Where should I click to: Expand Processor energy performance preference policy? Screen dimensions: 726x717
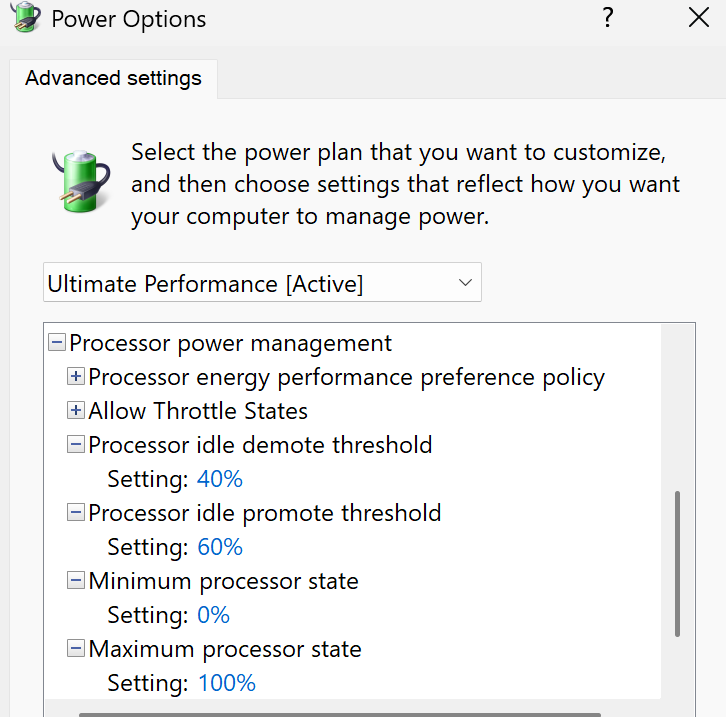pyautogui.click(x=76, y=378)
